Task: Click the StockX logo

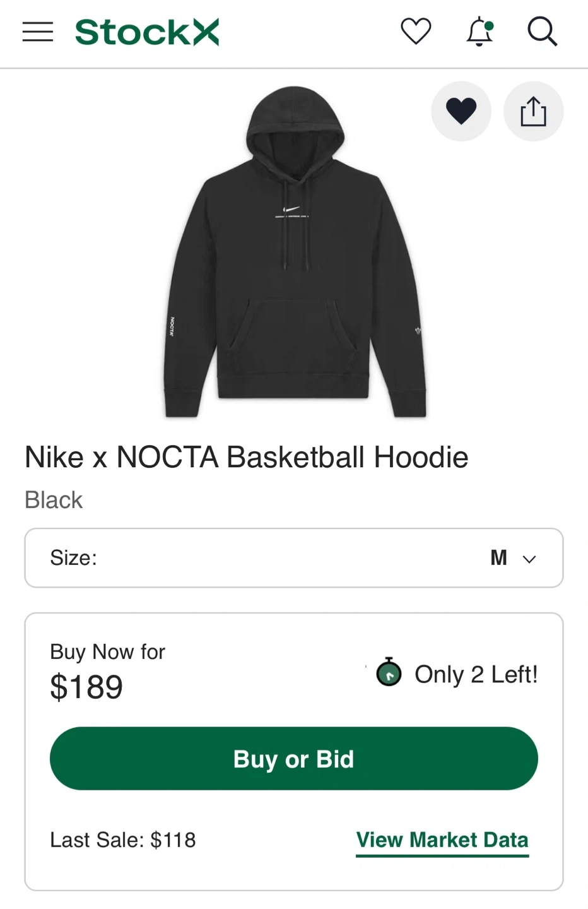Action: pos(147,32)
